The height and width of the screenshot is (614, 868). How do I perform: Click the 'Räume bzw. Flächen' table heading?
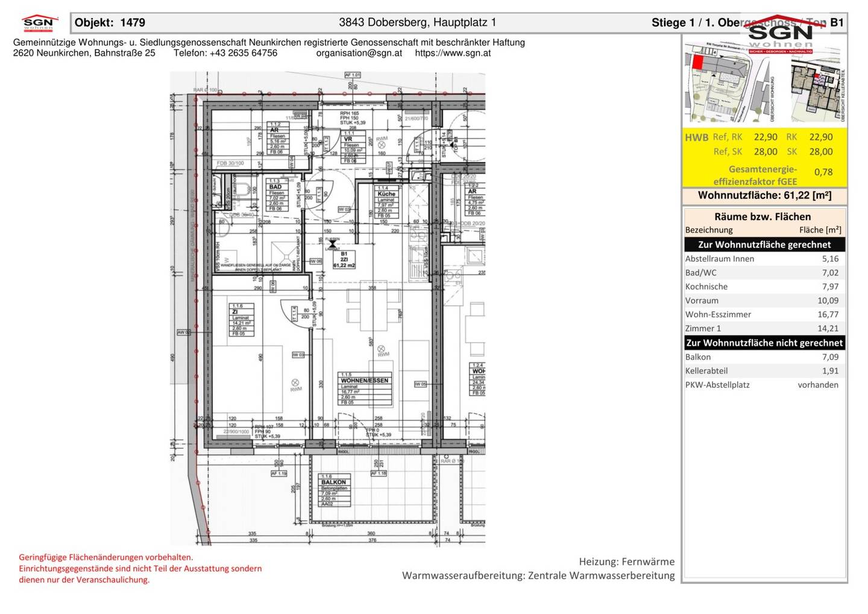763,217
